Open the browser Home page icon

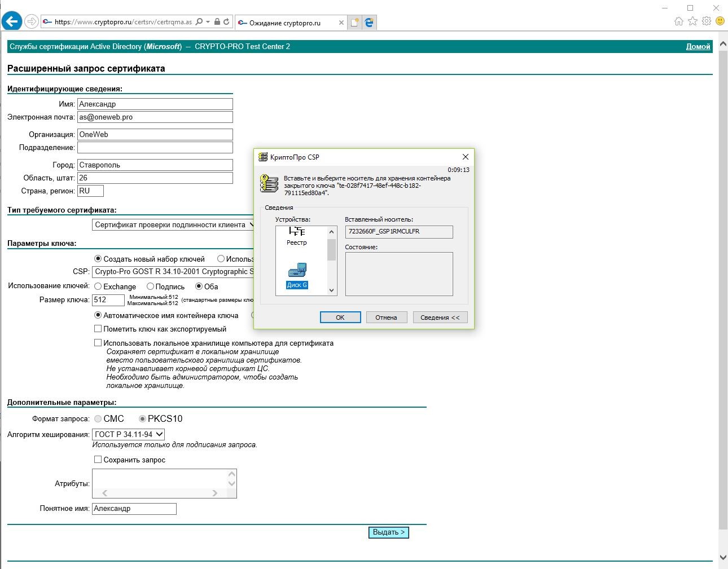pos(679,21)
